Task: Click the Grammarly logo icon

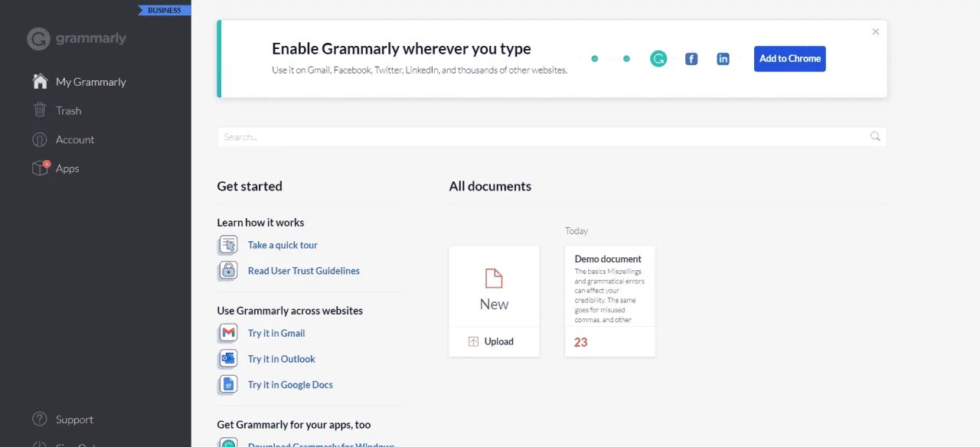Action: pyautogui.click(x=38, y=39)
